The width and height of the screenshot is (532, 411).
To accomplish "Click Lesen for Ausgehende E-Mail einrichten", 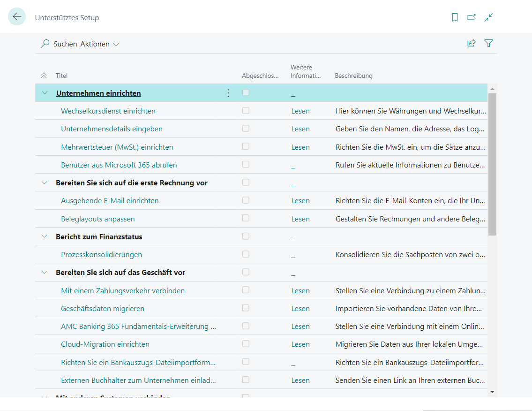I will tap(300, 201).
